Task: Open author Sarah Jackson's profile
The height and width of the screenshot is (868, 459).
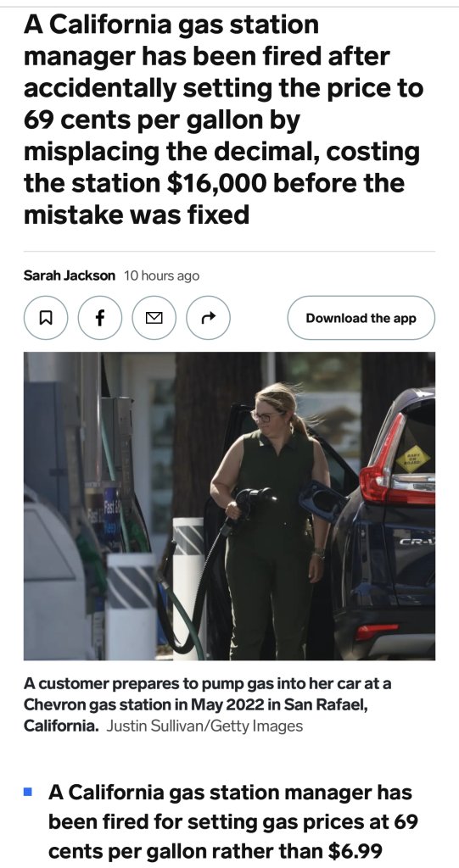Action: pyautogui.click(x=70, y=275)
